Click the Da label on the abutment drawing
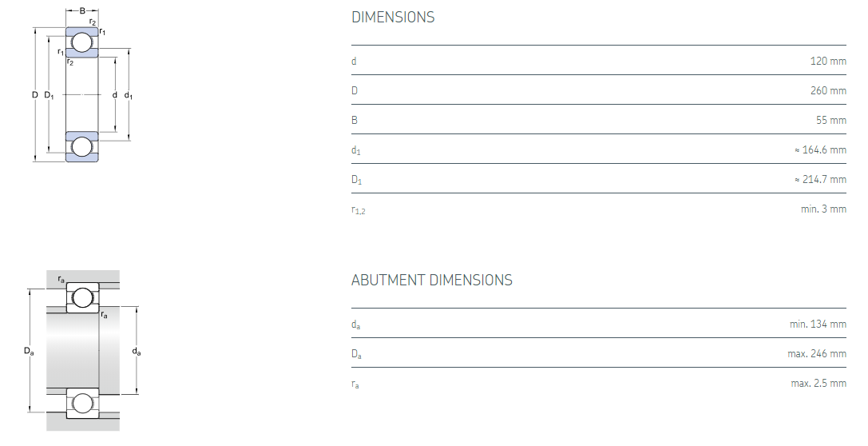The width and height of the screenshot is (868, 446). [x=29, y=351]
